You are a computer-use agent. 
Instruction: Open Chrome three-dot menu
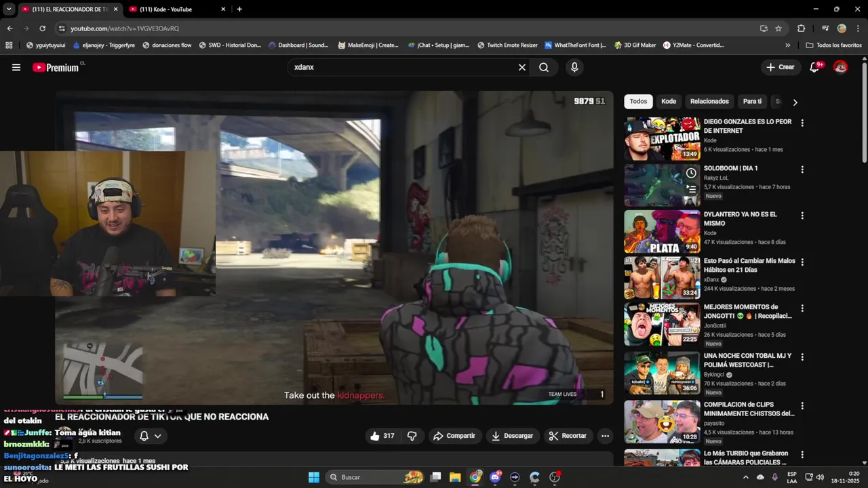(x=857, y=28)
